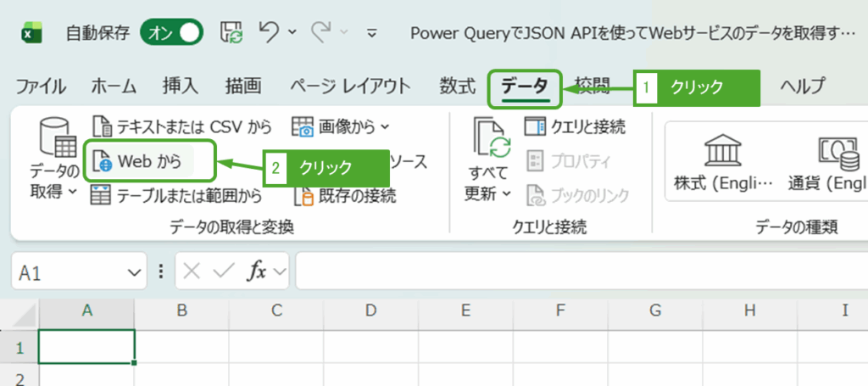The height and width of the screenshot is (386, 868).
Task: Click inside the formula bar input
Action: coord(576,272)
